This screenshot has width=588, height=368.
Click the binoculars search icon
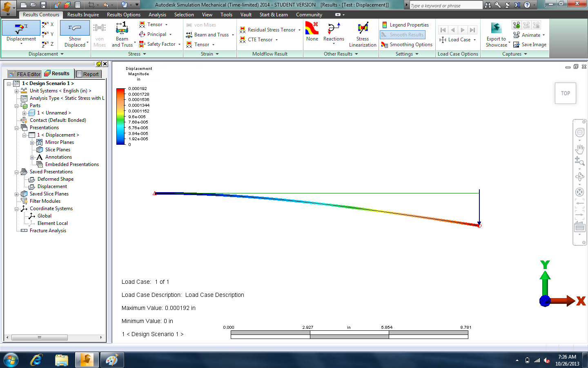click(488, 5)
